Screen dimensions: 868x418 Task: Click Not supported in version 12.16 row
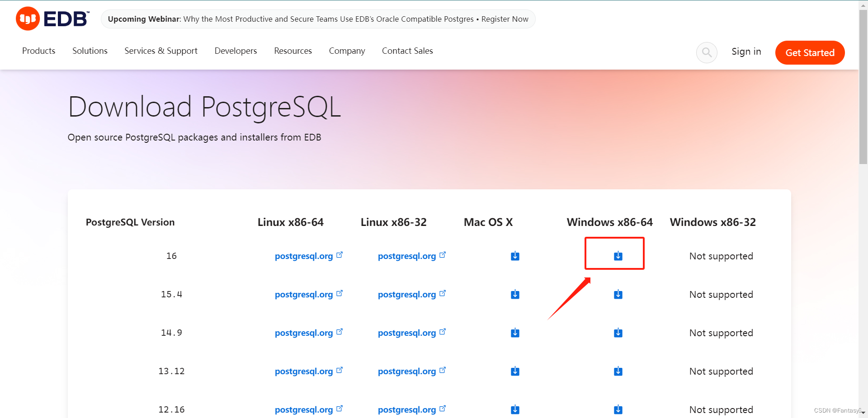[721, 410]
